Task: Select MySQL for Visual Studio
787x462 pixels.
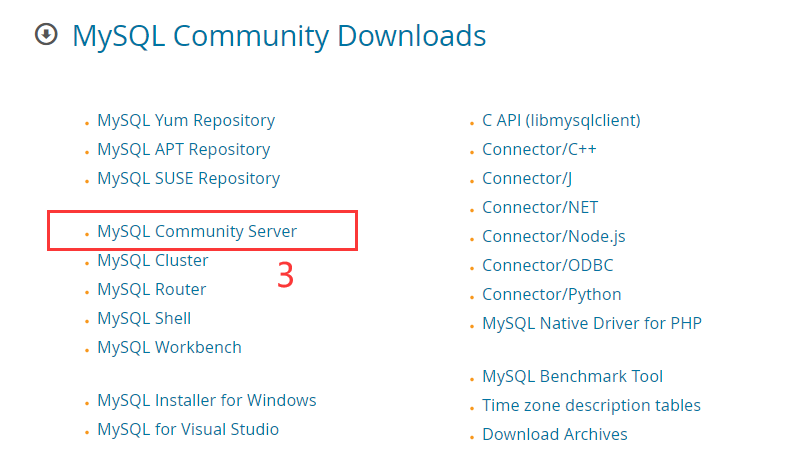Action: tap(188, 430)
